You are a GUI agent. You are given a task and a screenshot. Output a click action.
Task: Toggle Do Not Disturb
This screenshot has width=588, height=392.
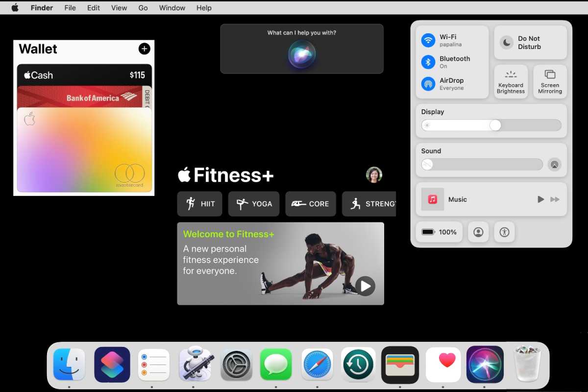point(530,43)
